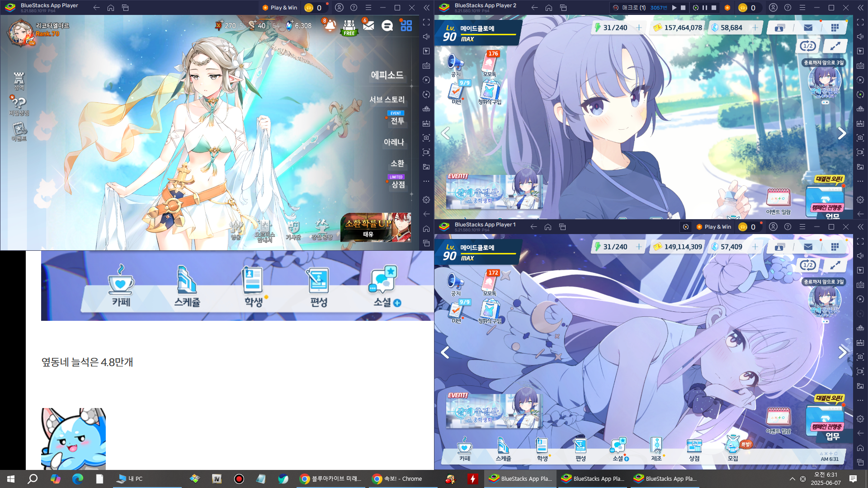Viewport: 868px width, 488px height.
Task: Open 성역 sanctuary icon in left game
Action: point(19,80)
